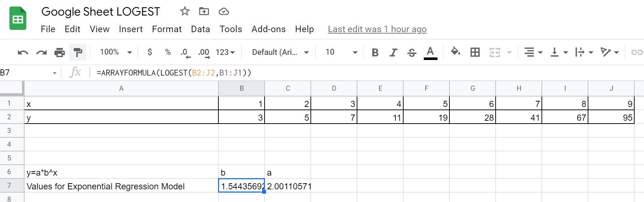Open the fill color picker

tap(456, 52)
